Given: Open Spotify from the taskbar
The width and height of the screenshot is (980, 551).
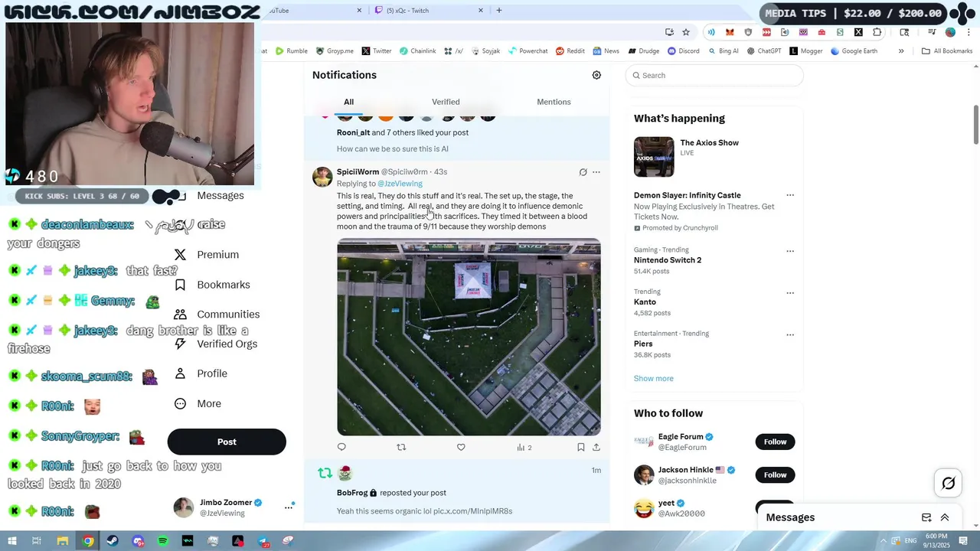Looking at the screenshot, I should (x=163, y=541).
